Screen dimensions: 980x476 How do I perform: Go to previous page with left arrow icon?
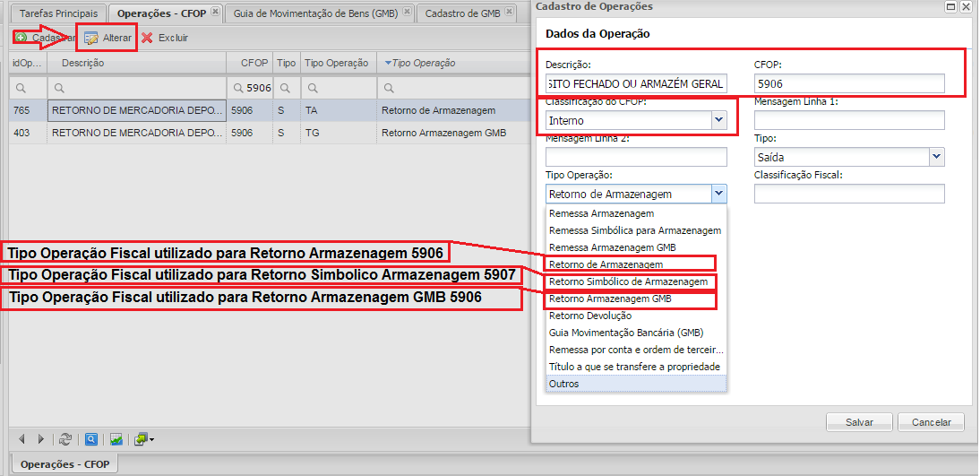(x=22, y=440)
